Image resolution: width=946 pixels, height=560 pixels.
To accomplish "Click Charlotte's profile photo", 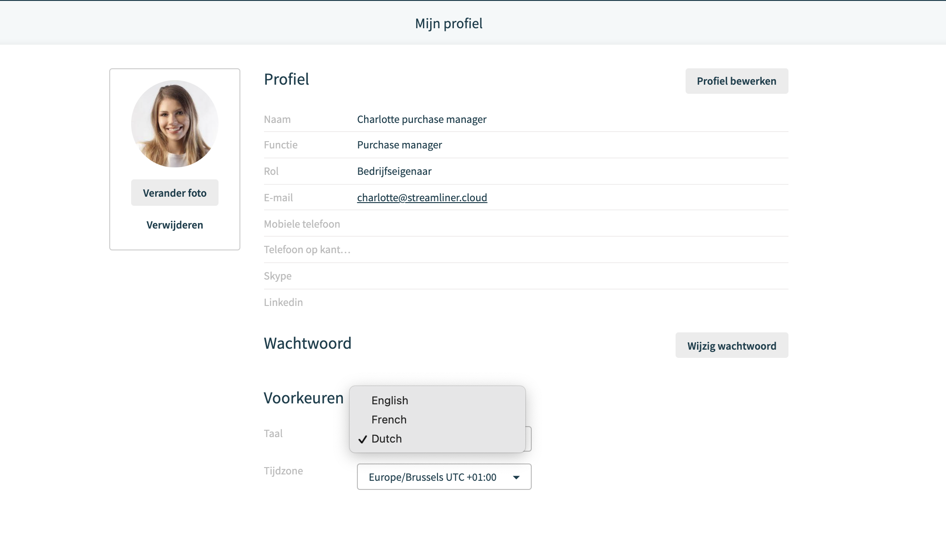I will [175, 124].
